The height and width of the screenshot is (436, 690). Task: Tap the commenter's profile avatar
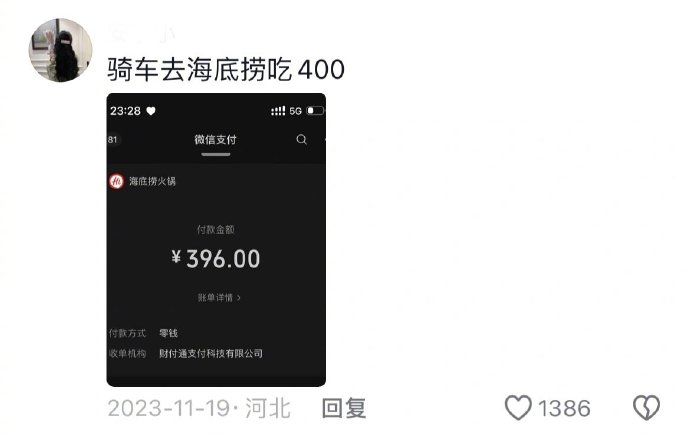61,50
